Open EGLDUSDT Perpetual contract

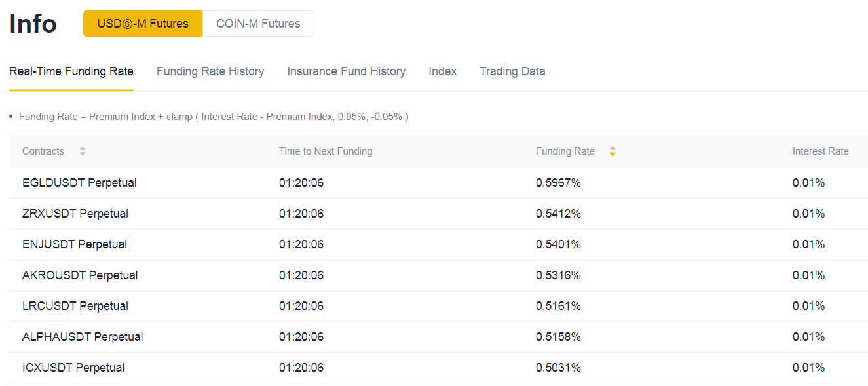click(79, 183)
